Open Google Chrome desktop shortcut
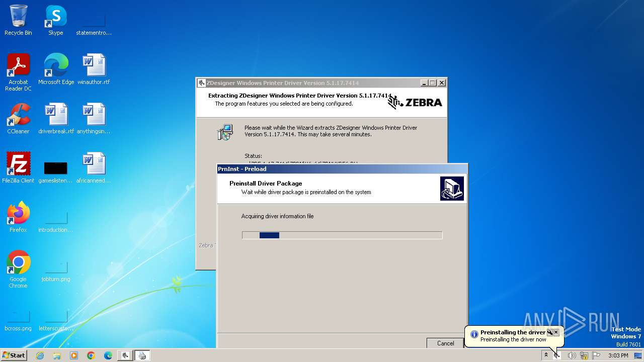The image size is (644, 362). [18, 269]
